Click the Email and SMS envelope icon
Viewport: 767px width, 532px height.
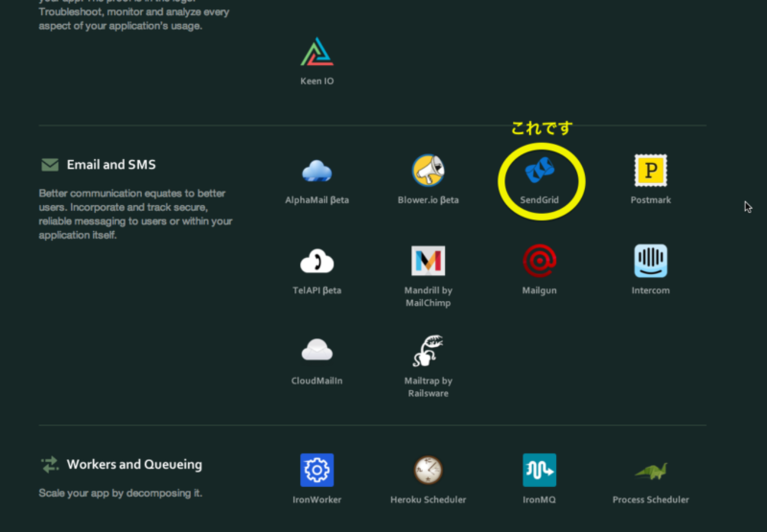(x=50, y=165)
